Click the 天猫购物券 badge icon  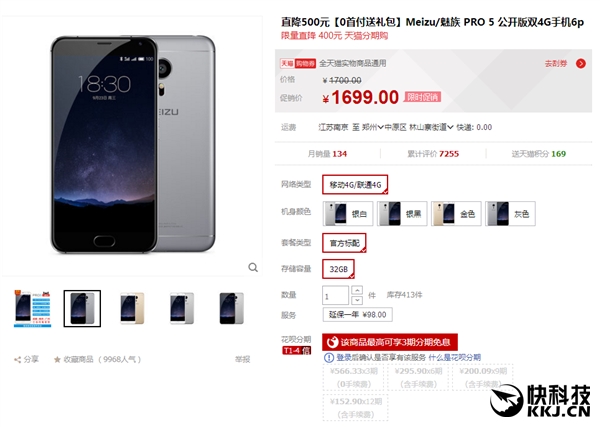point(298,63)
